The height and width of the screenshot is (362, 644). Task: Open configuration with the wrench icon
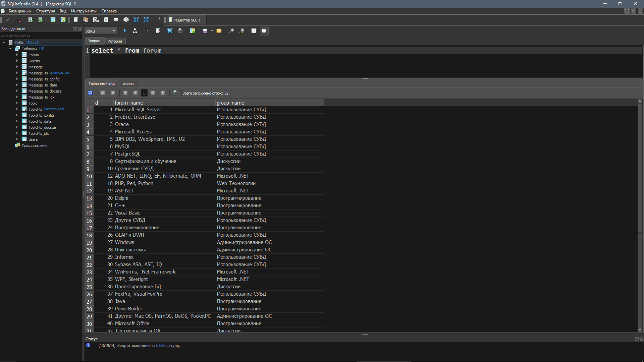coord(159,20)
